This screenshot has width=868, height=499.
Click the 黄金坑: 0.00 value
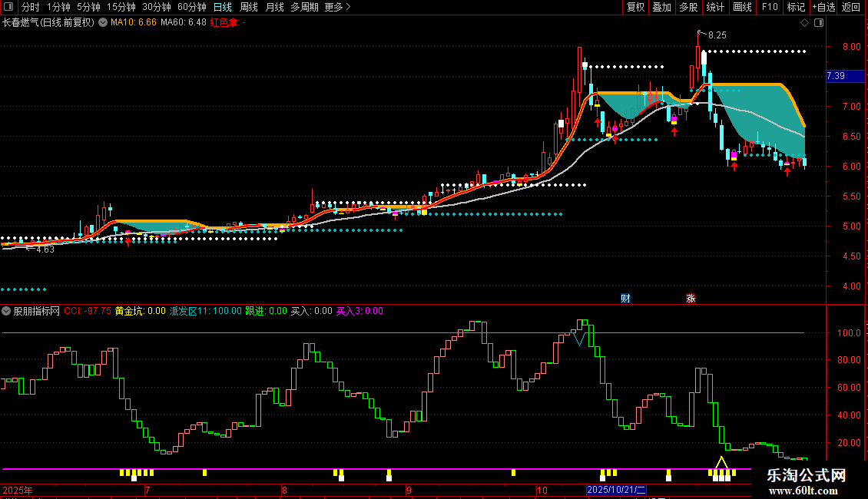coord(140,311)
